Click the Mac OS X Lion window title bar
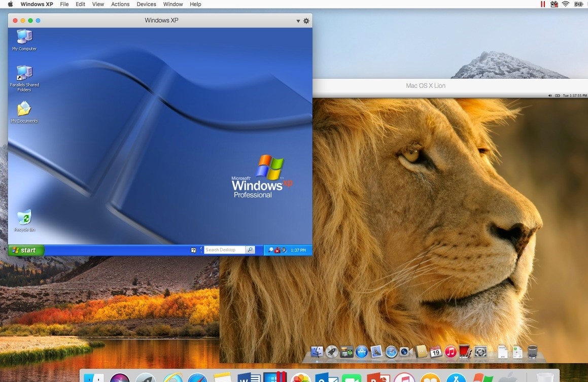 point(450,86)
